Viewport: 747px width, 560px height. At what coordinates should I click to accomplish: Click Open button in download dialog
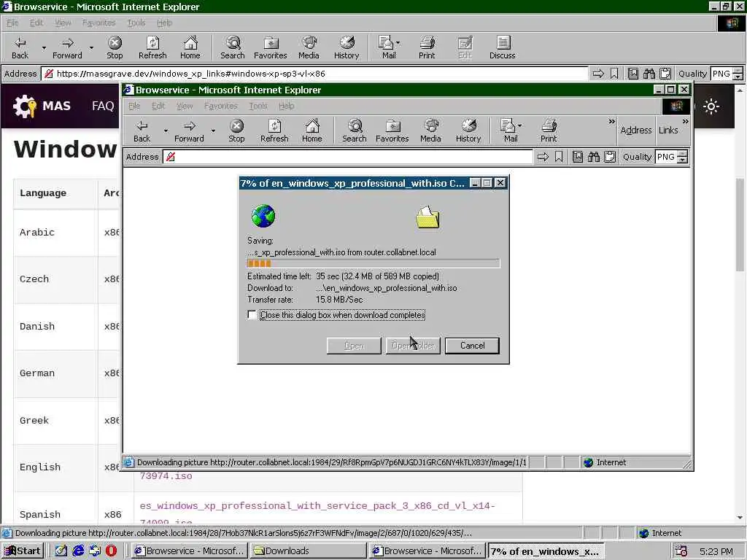click(x=354, y=346)
